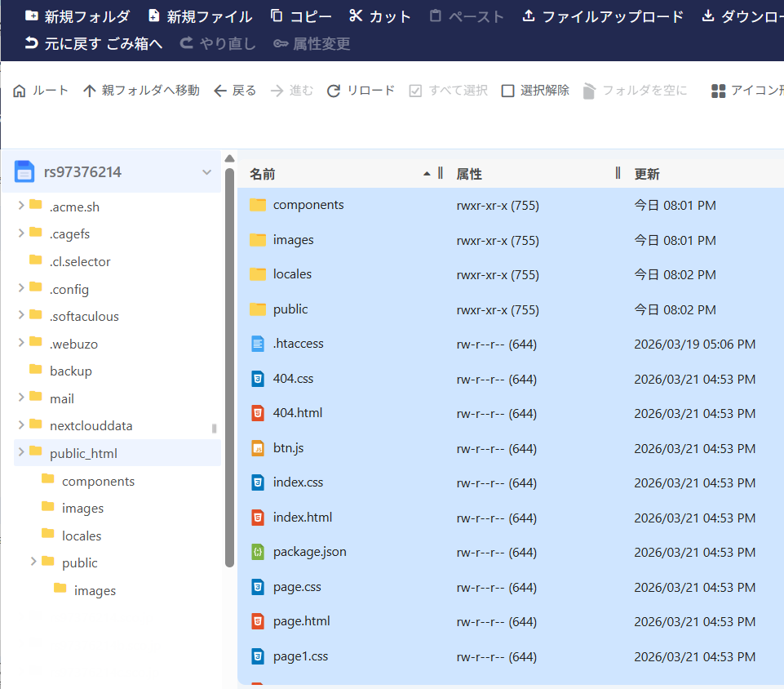Expand the .acme.sh folder in the tree
Viewport: 784px width, 689px height.
[x=20, y=207]
